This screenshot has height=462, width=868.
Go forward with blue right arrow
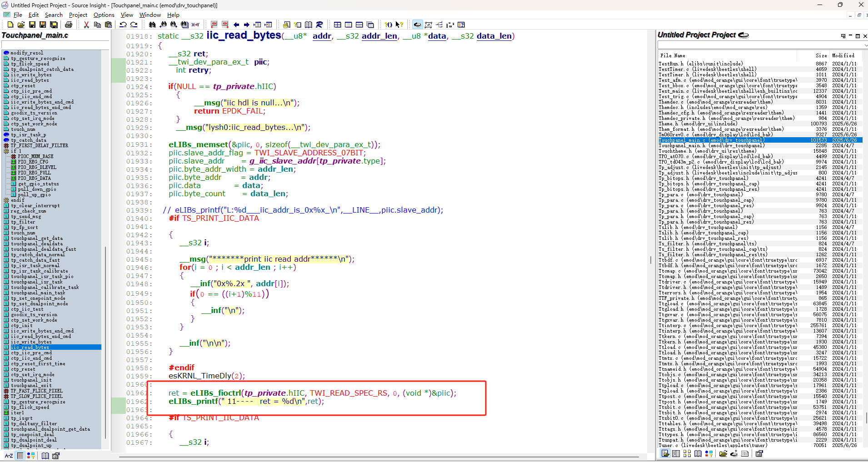point(247,25)
